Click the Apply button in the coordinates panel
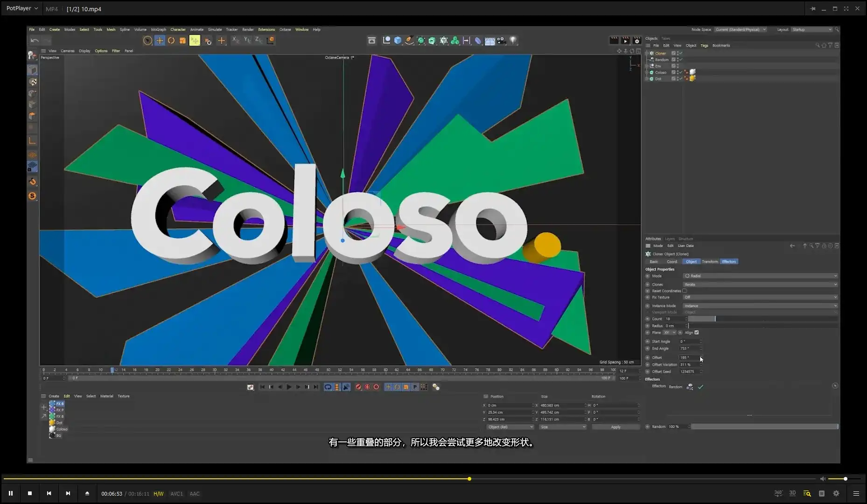 616,427
